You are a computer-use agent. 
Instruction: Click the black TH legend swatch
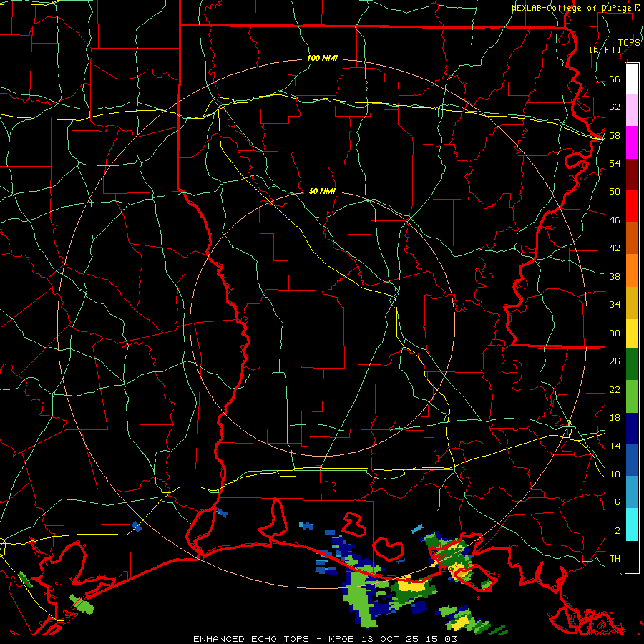[x=632, y=557]
